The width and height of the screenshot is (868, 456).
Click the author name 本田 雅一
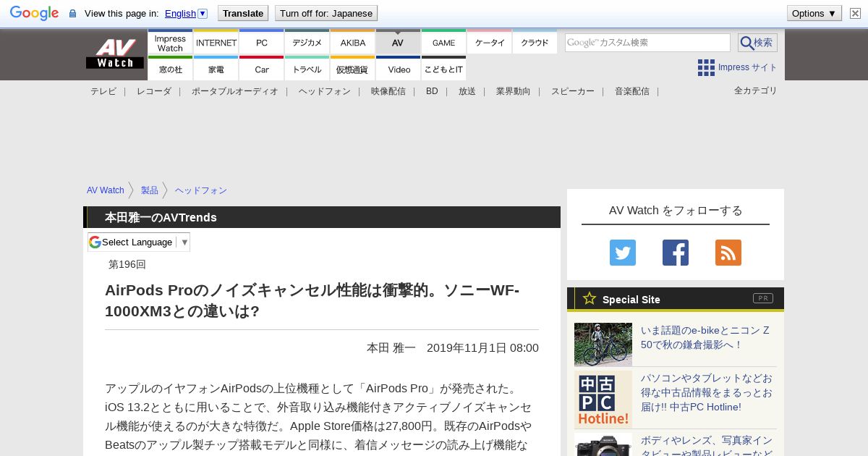391,347
